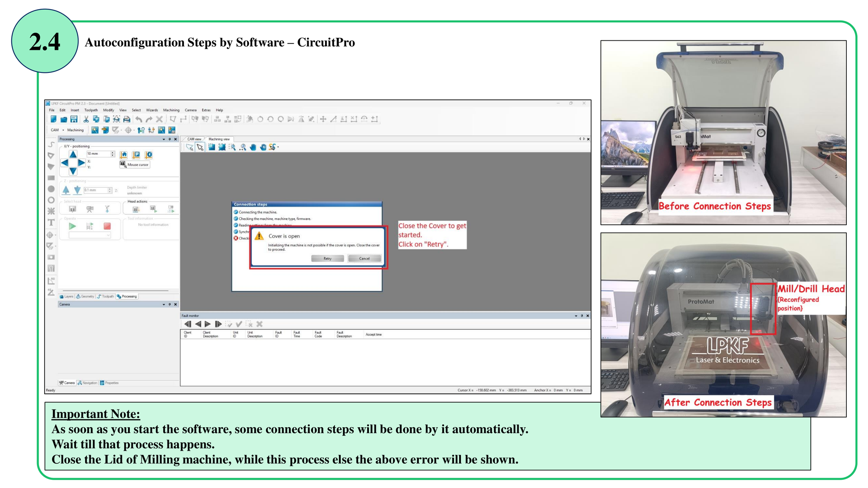Open the Camera panel options dropdown
868x488 pixels.
[164, 305]
